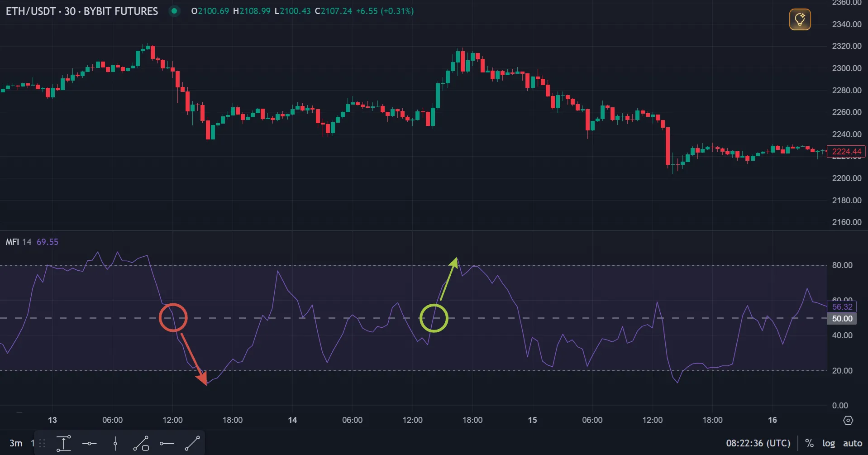Click the green market status dot
This screenshot has width=868, height=455.
[x=174, y=11]
